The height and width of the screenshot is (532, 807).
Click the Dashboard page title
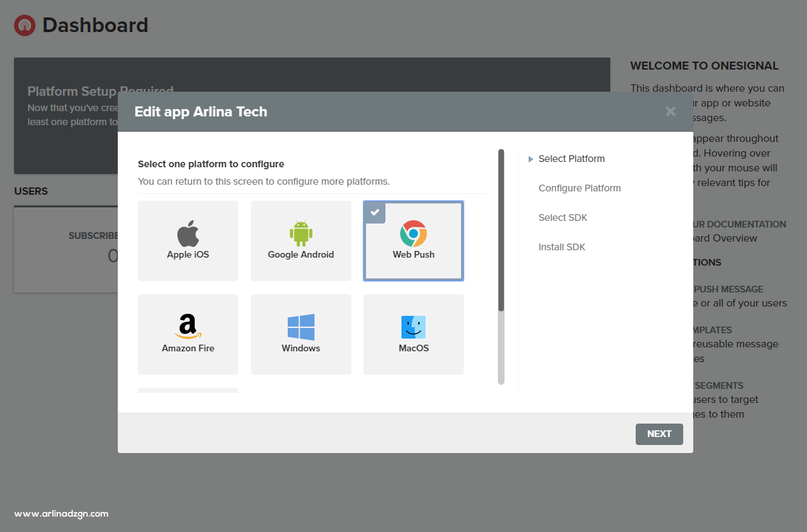click(95, 25)
